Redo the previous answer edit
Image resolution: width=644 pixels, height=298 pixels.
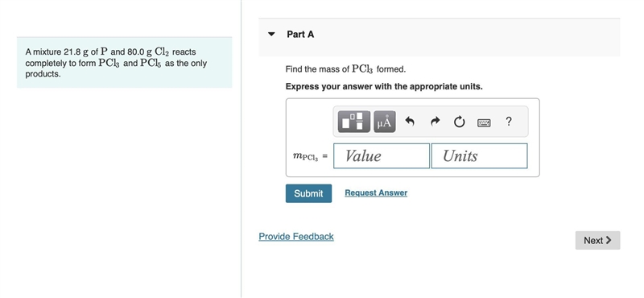point(435,122)
